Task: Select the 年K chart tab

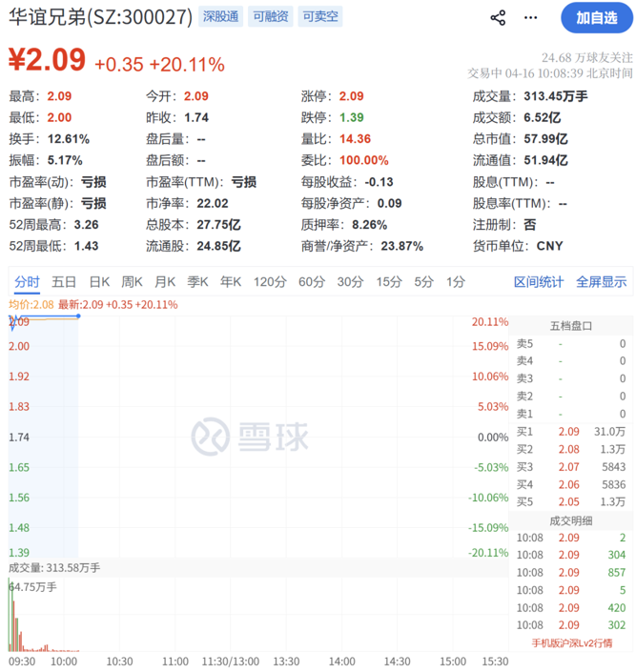Action: click(231, 281)
